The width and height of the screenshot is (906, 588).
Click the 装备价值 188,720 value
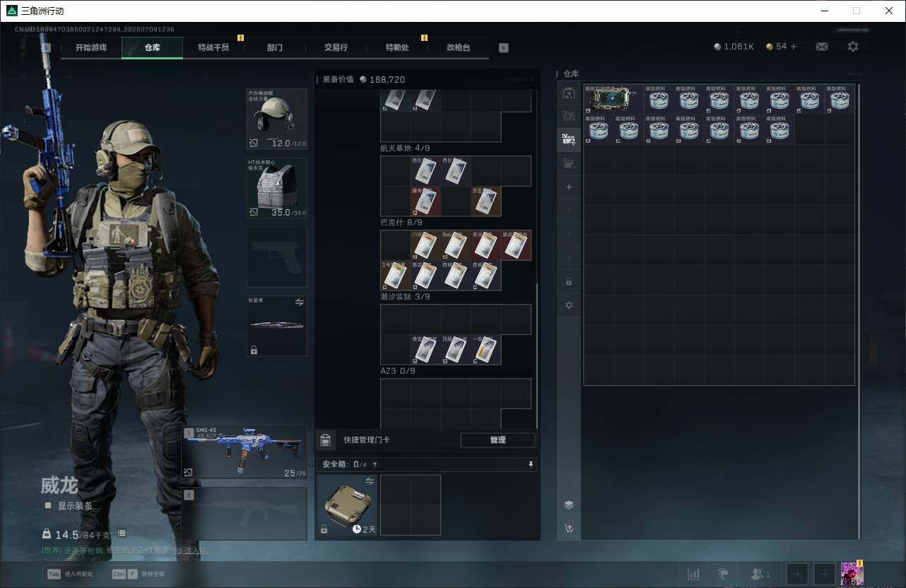(x=383, y=80)
